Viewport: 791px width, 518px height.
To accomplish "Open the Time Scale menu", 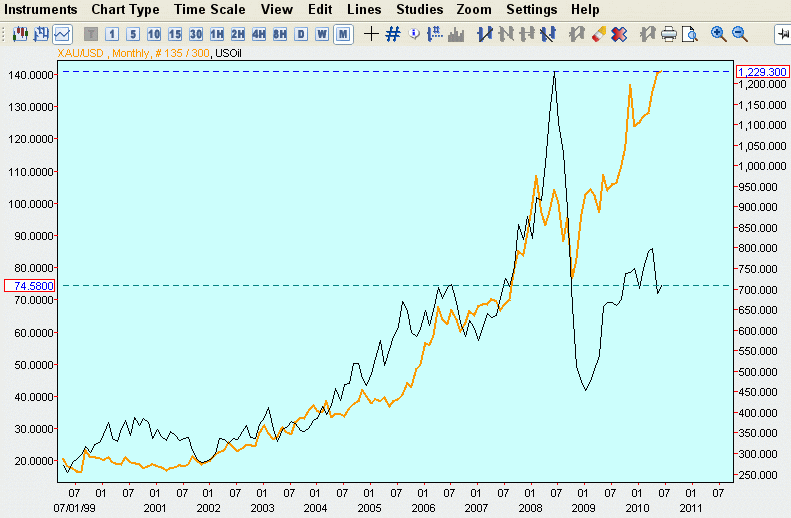I will pyautogui.click(x=210, y=10).
